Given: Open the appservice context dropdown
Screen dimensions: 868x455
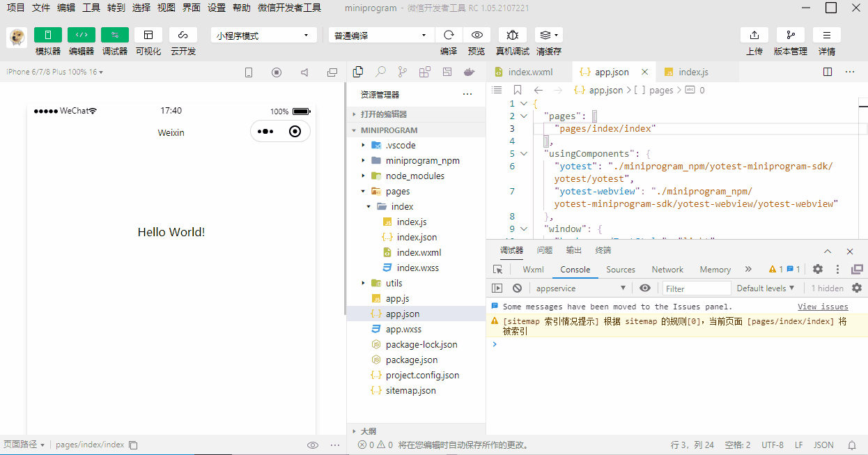Looking at the screenshot, I should tap(580, 288).
